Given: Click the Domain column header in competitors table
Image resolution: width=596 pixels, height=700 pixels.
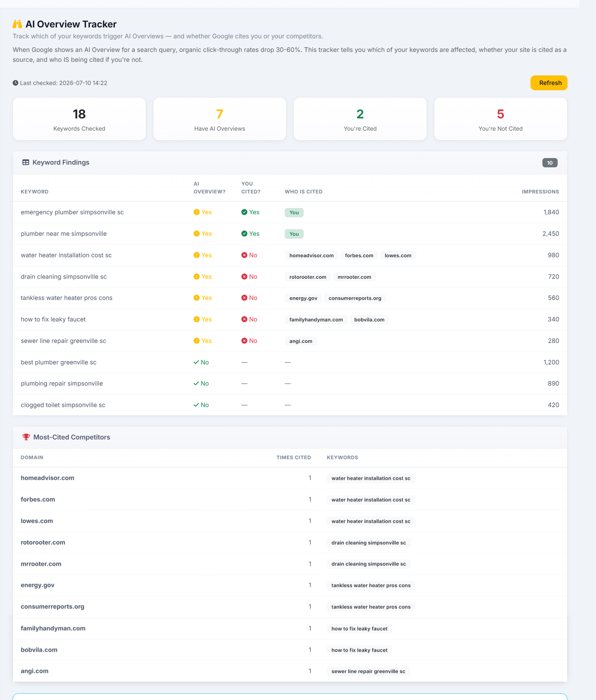Looking at the screenshot, I should tap(32, 457).
